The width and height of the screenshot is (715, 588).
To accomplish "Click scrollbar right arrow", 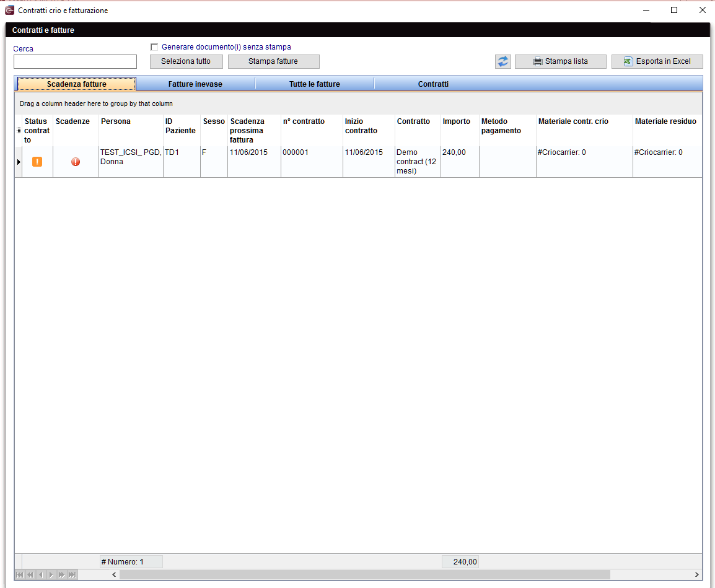I will point(697,575).
